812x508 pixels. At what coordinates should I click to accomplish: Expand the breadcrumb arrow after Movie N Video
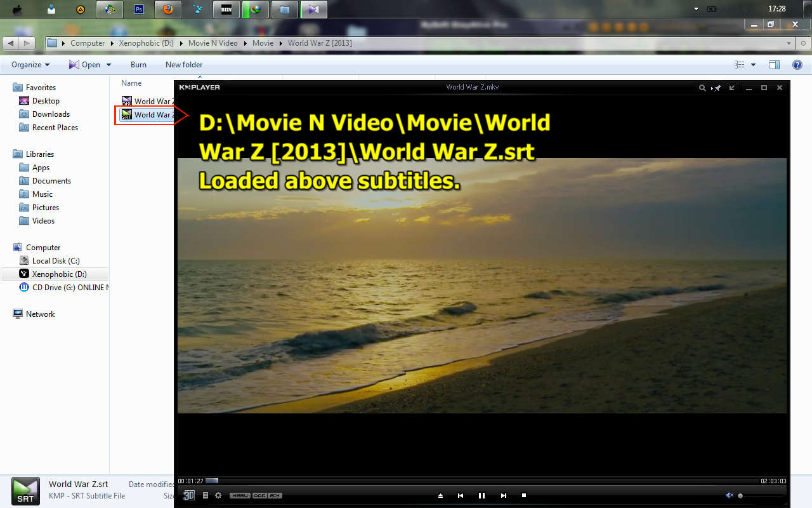(x=246, y=43)
